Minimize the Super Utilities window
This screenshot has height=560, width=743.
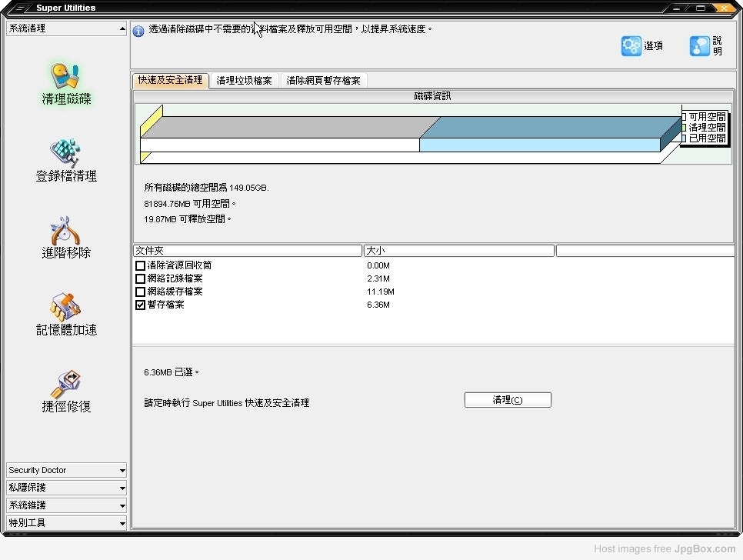pyautogui.click(x=677, y=8)
